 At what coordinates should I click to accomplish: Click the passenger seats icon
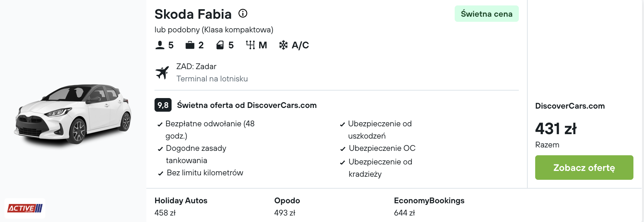[160, 45]
